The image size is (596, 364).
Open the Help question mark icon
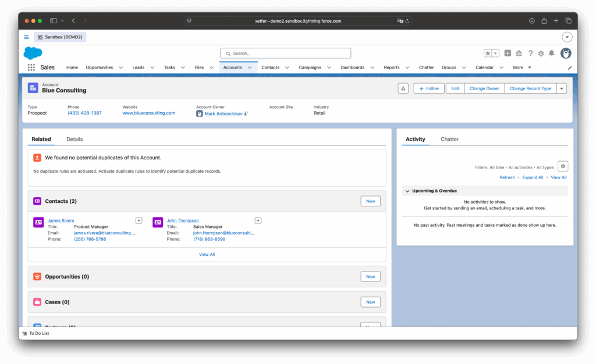530,53
